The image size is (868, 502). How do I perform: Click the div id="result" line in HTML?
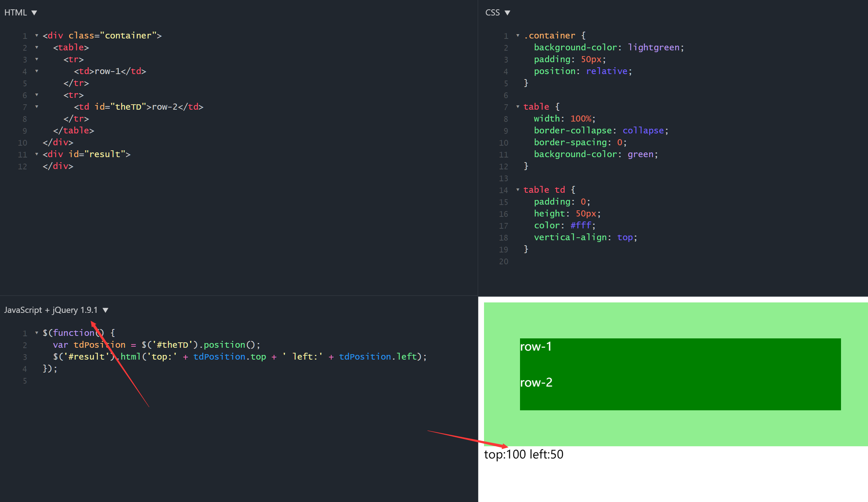point(87,154)
